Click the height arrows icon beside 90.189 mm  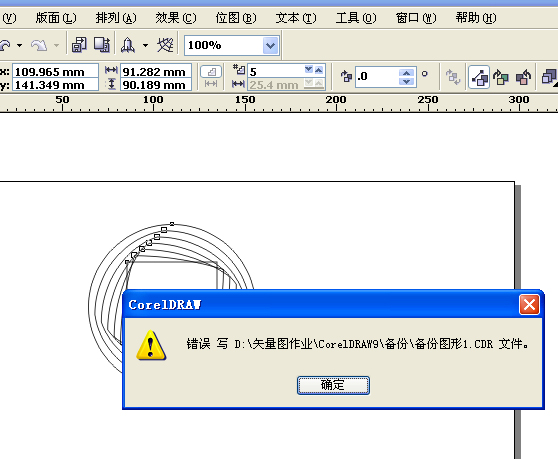pyautogui.click(x=112, y=84)
